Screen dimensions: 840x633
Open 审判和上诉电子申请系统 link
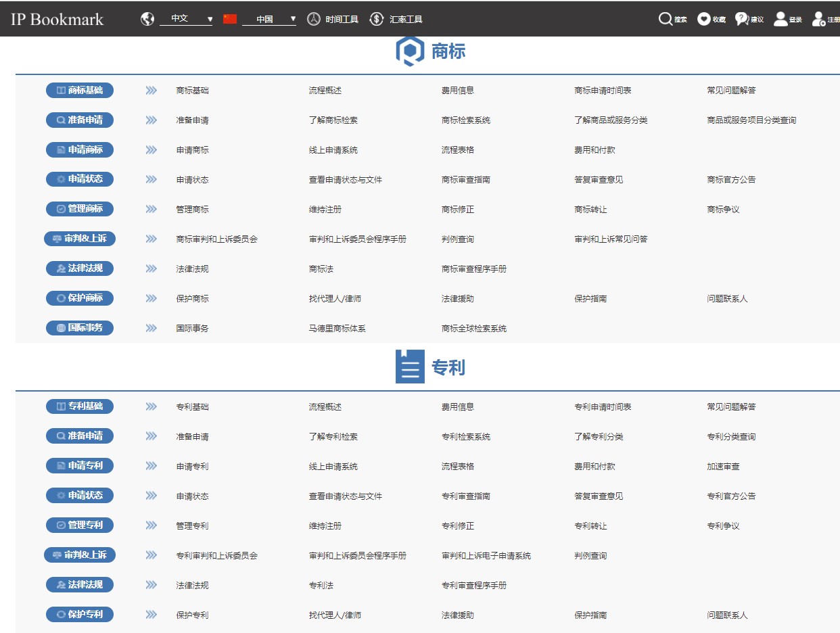486,556
